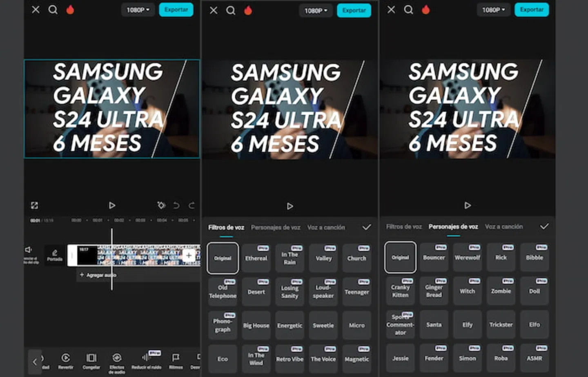Select the Original voice character
Screen dimensions: 588x377
pyautogui.click(x=400, y=257)
